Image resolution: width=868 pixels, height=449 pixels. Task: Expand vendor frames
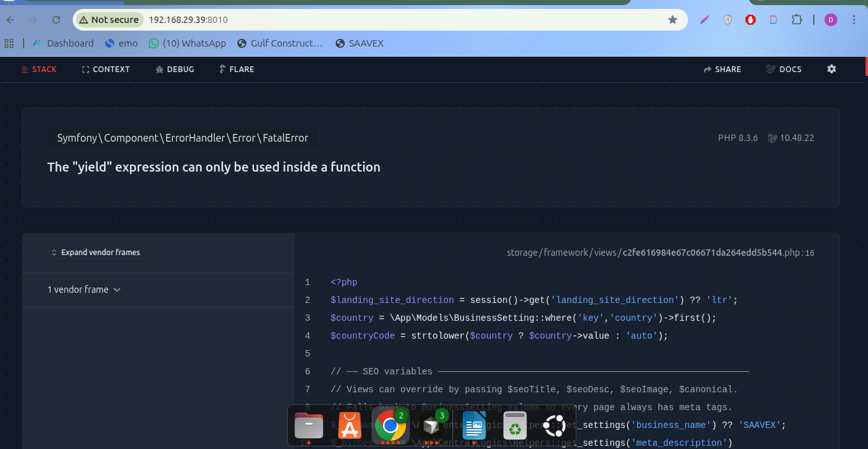tap(96, 253)
